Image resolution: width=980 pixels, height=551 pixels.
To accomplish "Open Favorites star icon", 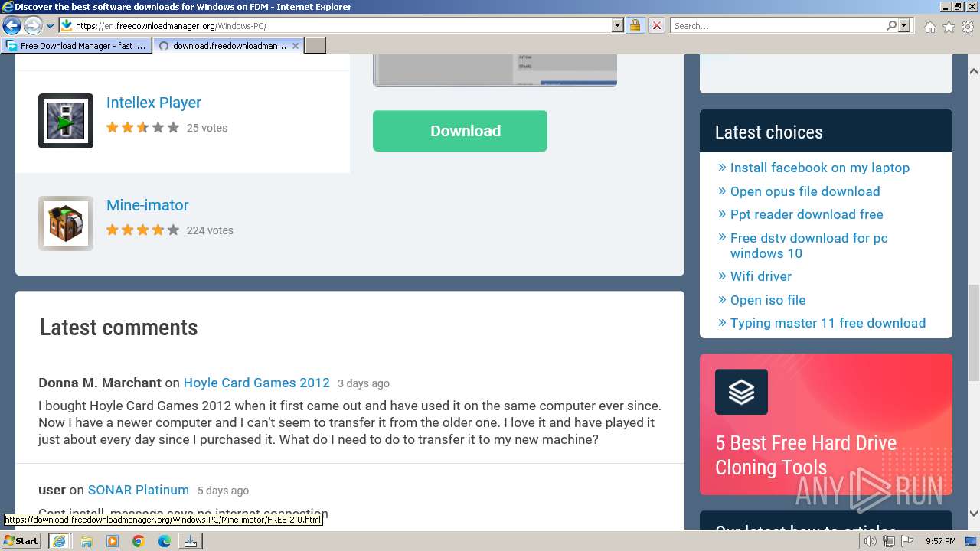I will tap(949, 27).
